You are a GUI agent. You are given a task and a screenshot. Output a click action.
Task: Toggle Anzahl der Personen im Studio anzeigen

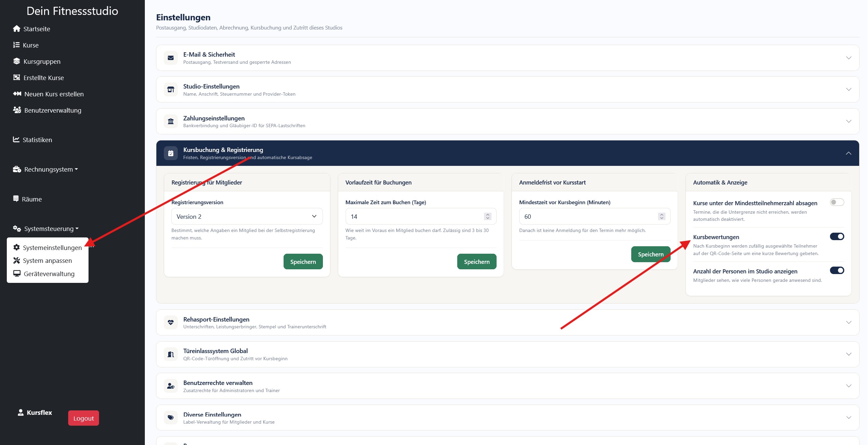837,270
